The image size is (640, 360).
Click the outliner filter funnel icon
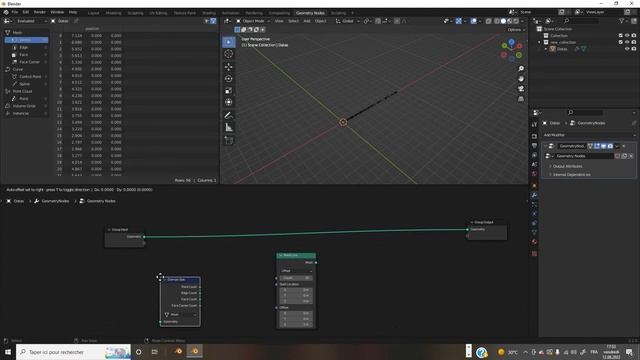click(x=622, y=21)
